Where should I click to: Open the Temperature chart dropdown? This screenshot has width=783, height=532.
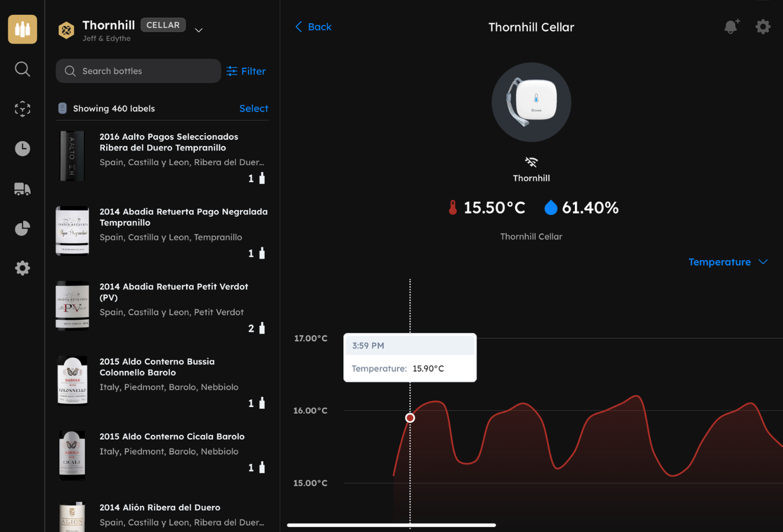tap(728, 262)
